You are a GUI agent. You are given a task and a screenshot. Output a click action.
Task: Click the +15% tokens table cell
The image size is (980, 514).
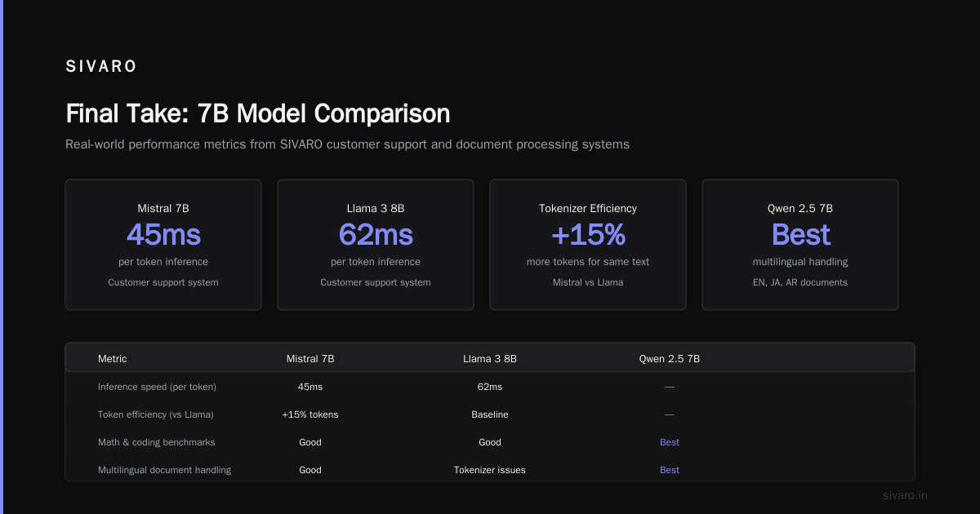310,414
